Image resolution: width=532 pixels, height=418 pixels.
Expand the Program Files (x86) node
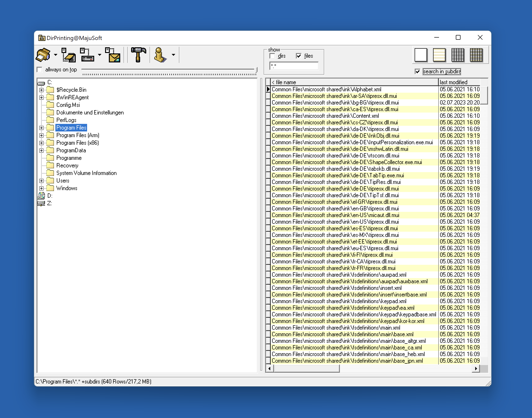pyautogui.click(x=41, y=143)
